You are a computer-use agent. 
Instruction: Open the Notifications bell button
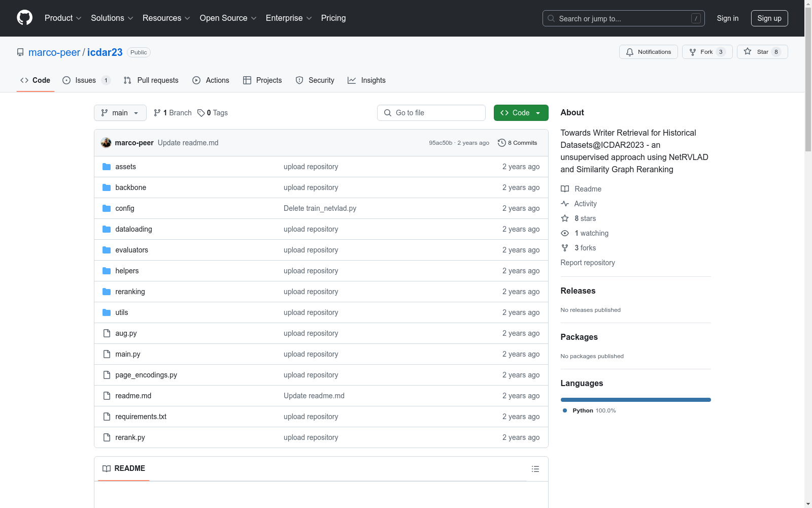(649, 52)
